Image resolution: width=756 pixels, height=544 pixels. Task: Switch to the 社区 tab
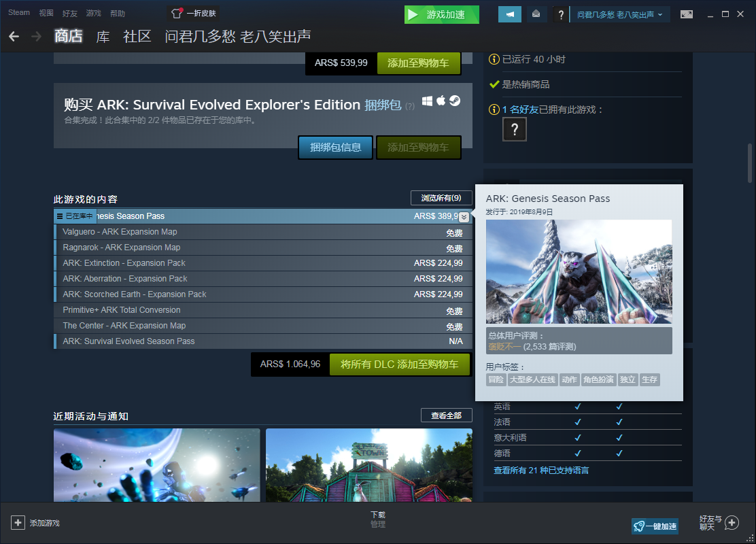[x=137, y=36]
